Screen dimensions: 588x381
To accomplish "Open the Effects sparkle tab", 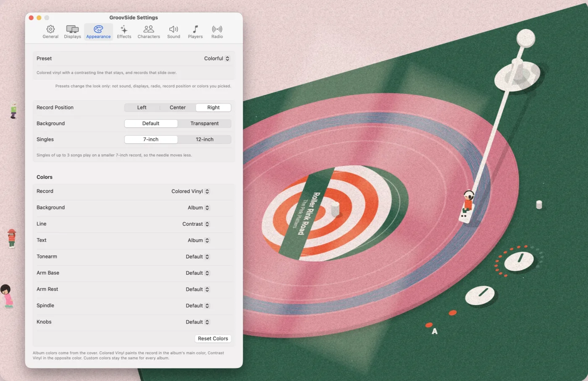I will [x=124, y=32].
